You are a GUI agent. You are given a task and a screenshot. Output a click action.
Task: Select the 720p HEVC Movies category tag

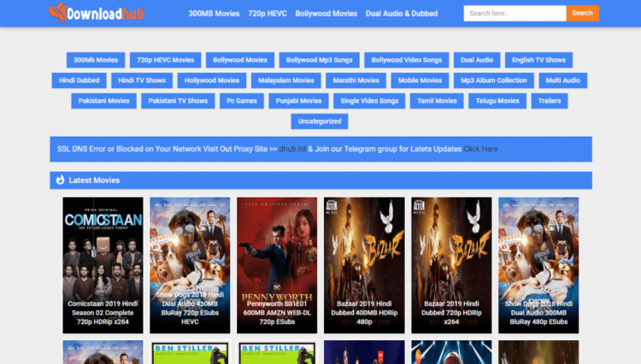click(x=166, y=60)
